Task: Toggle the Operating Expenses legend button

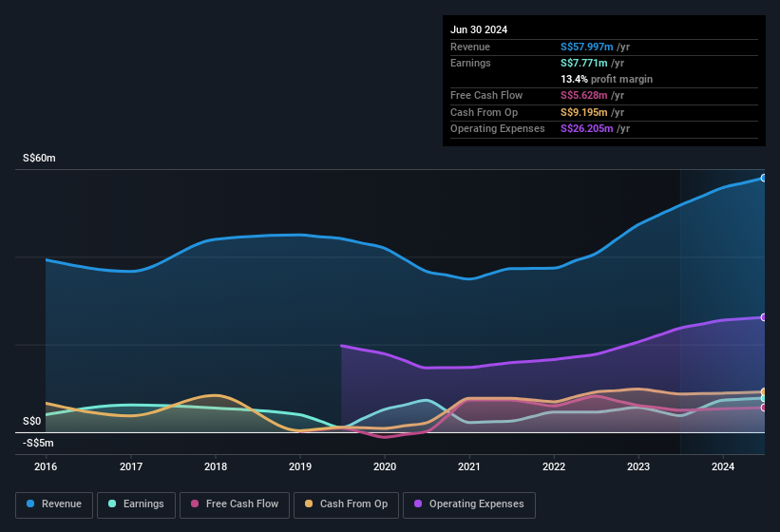Action: click(x=469, y=504)
